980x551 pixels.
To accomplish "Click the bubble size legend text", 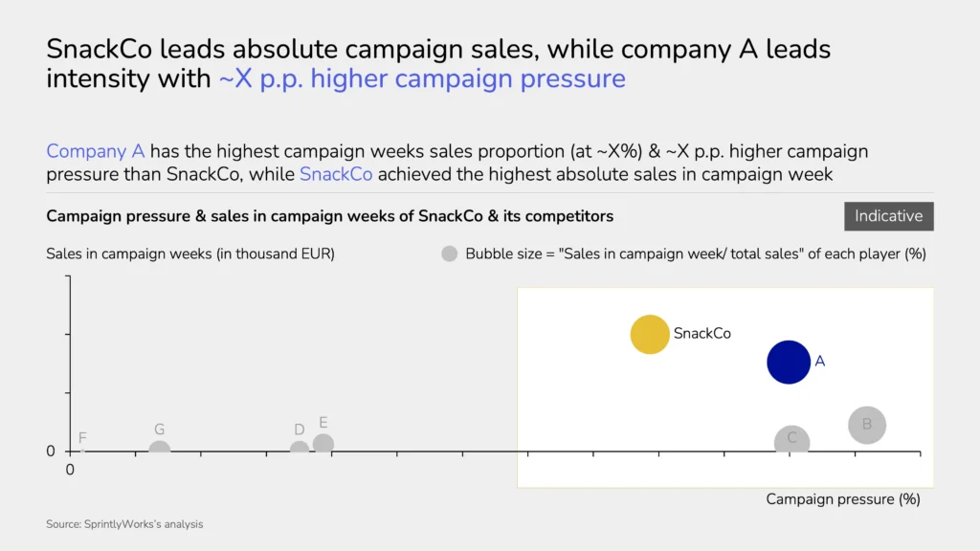I will coord(696,253).
